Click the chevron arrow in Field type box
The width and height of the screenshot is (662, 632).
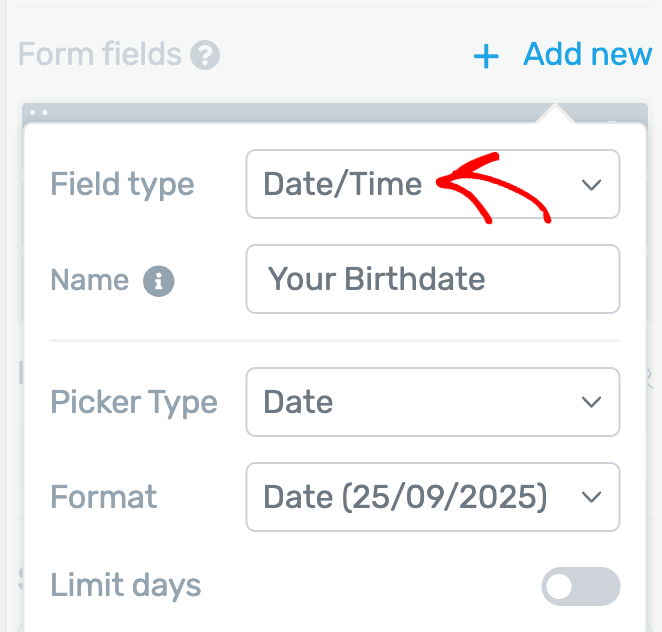pos(591,185)
